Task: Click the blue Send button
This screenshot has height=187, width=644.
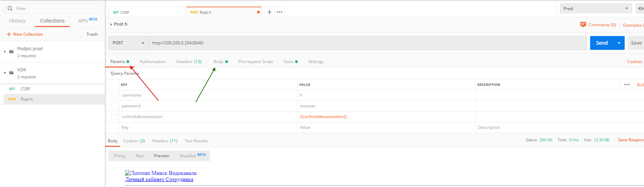Action: tap(602, 43)
